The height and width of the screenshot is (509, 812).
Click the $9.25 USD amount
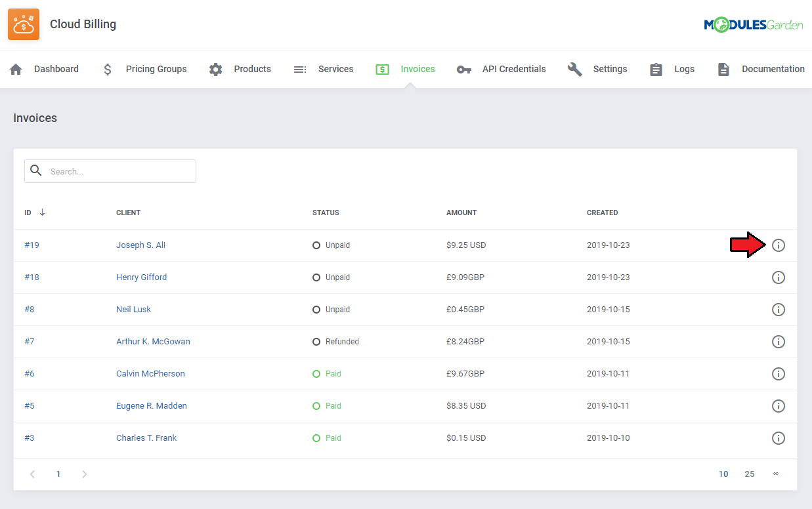coord(466,245)
